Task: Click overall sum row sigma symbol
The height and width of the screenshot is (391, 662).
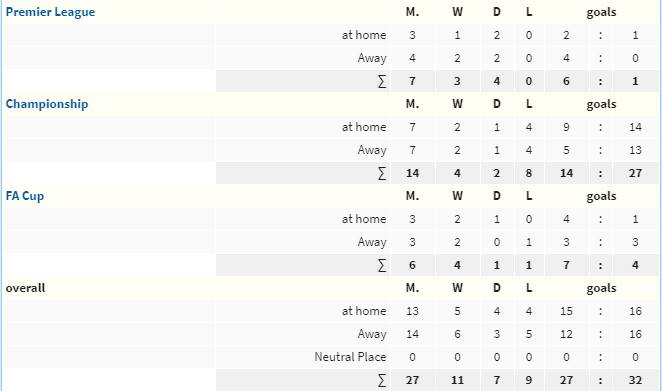Action: 382,380
